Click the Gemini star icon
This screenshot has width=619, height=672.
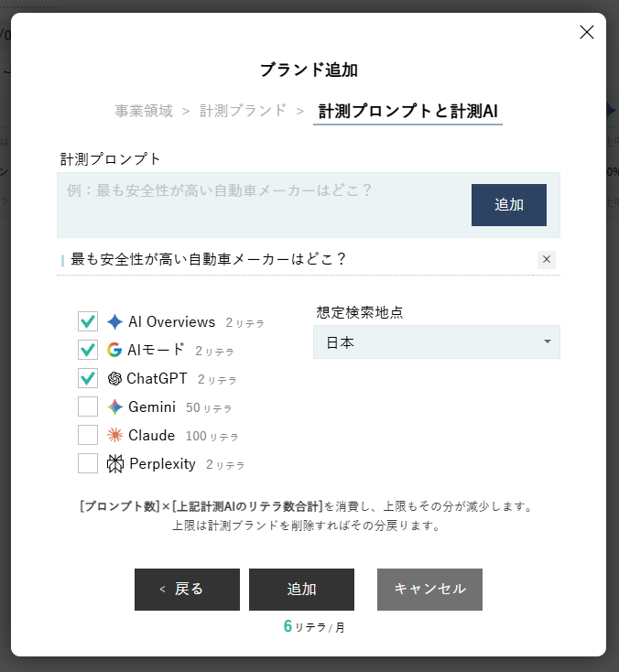114,406
